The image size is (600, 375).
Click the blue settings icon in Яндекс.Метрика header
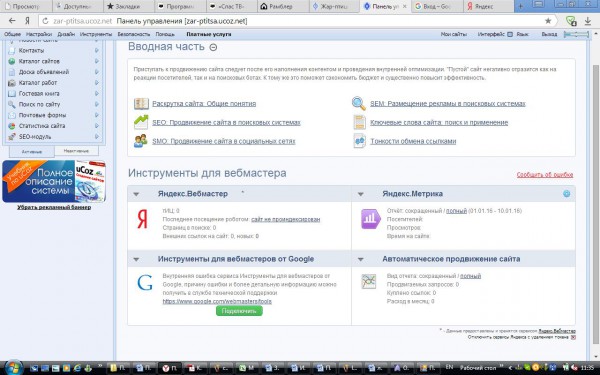pyautogui.click(x=567, y=194)
